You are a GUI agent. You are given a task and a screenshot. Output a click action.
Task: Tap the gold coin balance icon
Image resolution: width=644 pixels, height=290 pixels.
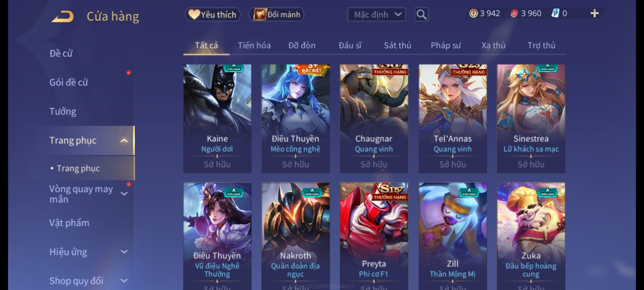pos(473,13)
